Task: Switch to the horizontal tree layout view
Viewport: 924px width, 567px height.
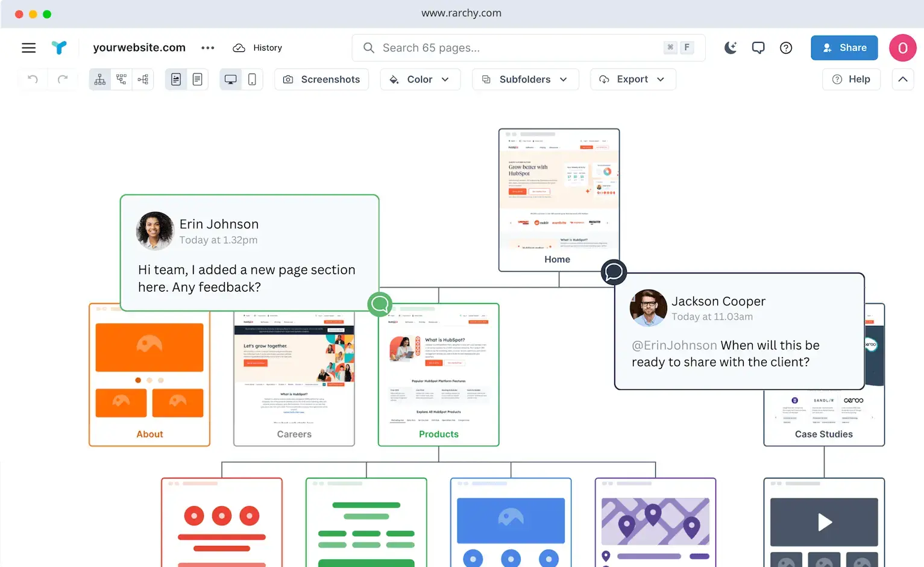Action: click(143, 79)
